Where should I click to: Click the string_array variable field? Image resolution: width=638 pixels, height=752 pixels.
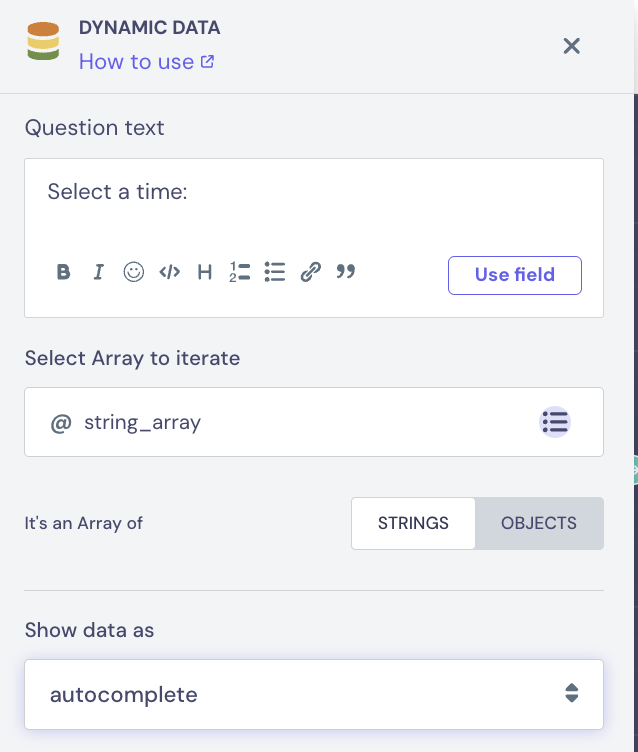(x=280, y=422)
